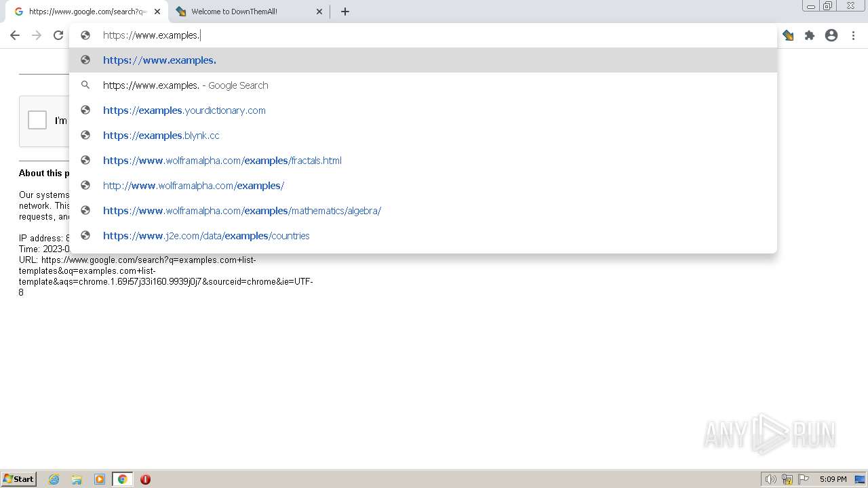Click the About this page heading
This screenshot has height=488, width=868.
click(x=44, y=174)
